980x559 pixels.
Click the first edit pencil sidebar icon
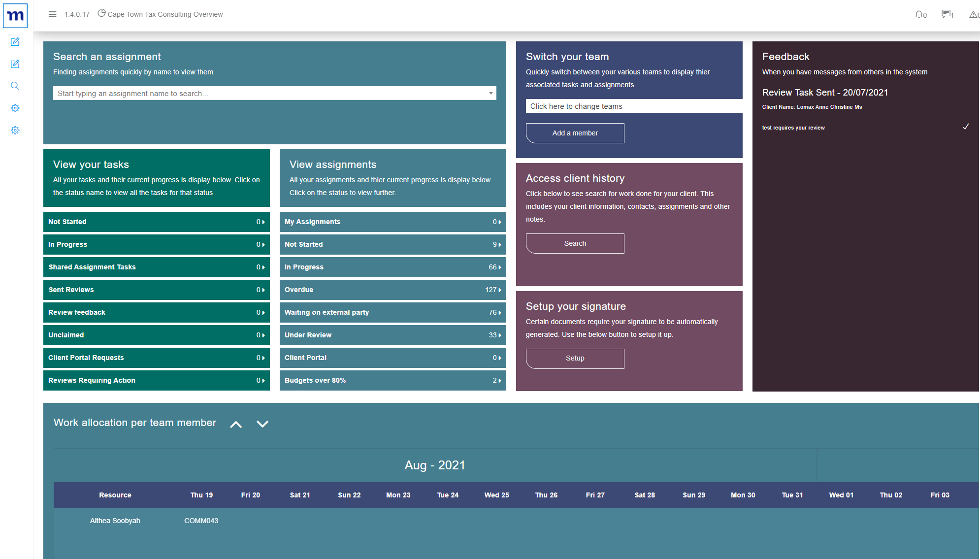point(15,42)
